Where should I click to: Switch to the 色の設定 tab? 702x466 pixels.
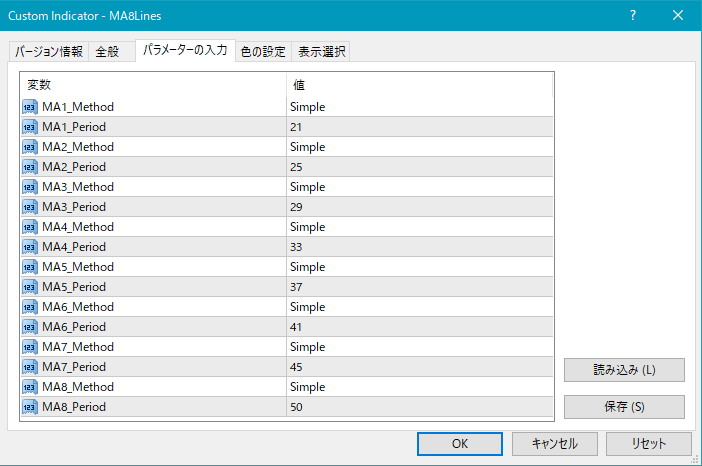pyautogui.click(x=263, y=52)
